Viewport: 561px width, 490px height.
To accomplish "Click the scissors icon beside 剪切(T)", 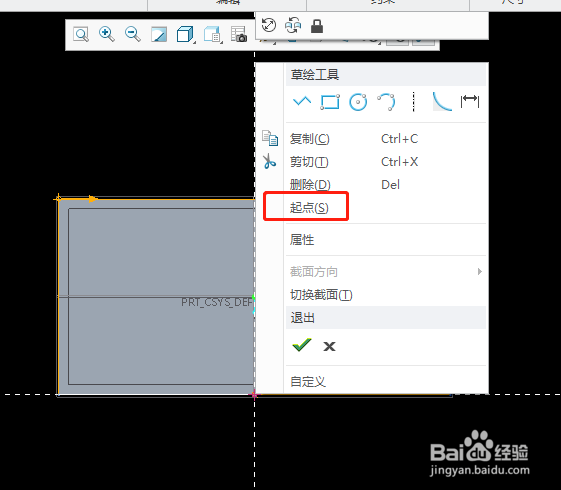I will [269, 161].
